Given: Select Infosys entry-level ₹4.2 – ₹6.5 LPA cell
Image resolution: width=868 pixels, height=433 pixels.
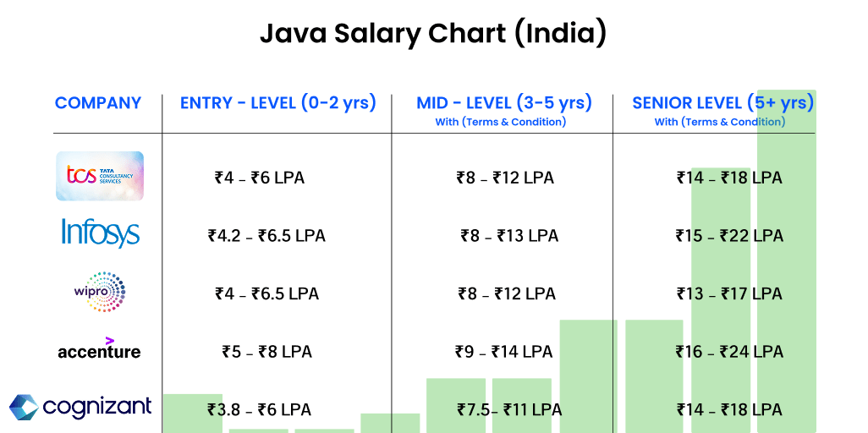Looking at the screenshot, I should 266,236.
